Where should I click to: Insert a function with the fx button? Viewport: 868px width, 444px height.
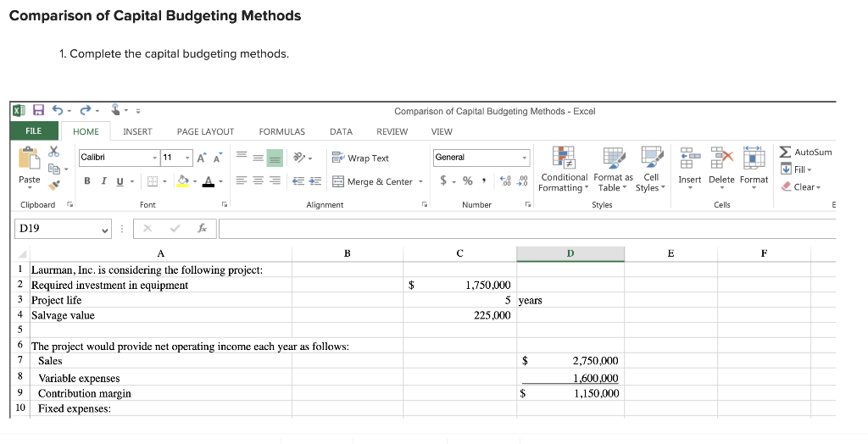[202, 228]
